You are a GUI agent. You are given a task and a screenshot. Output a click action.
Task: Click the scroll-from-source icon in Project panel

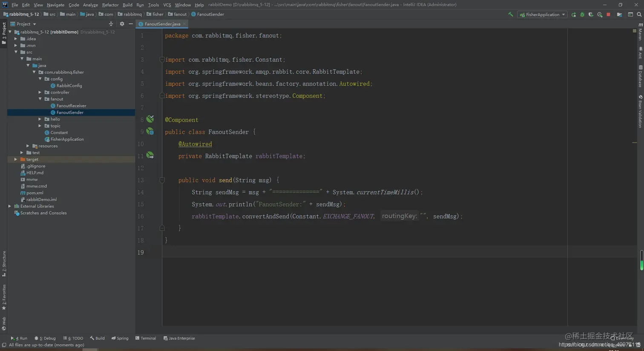[111, 24]
